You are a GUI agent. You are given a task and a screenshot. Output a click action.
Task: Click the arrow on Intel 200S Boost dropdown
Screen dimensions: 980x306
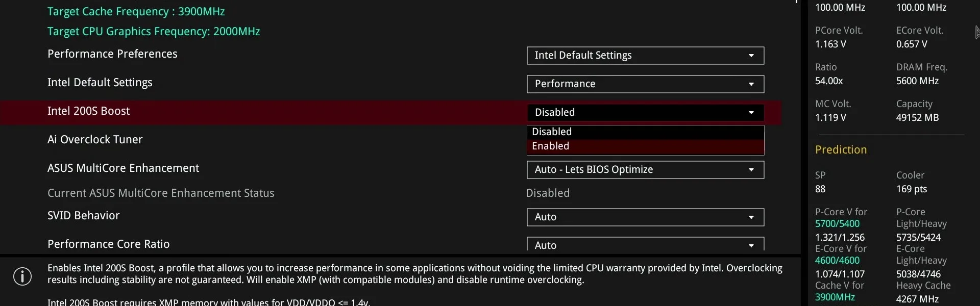pos(751,113)
